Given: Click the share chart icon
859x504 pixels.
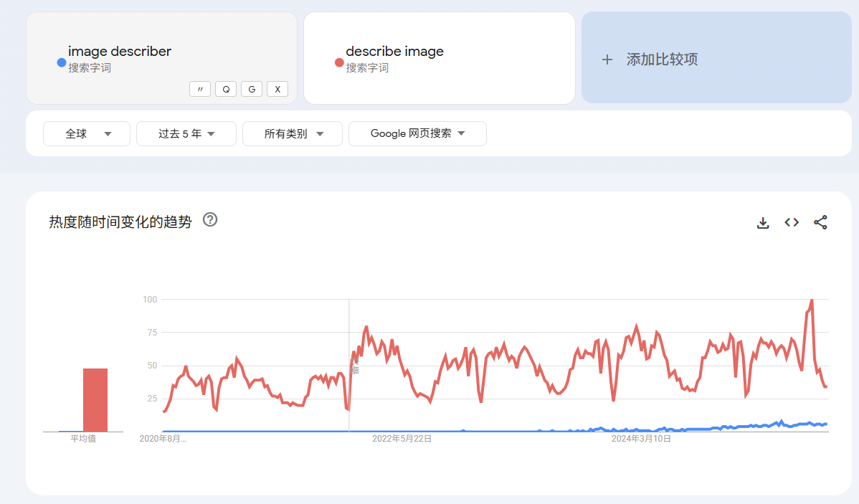Looking at the screenshot, I should [x=820, y=222].
